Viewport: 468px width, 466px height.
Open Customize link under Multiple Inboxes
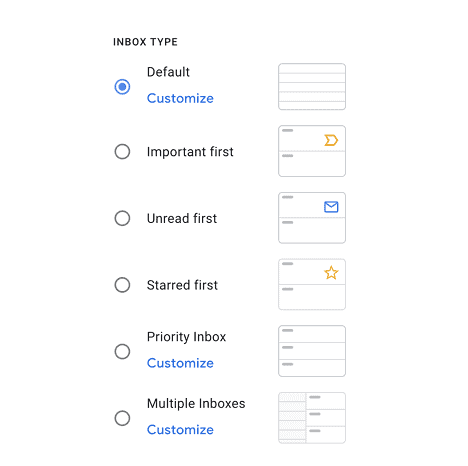pos(180,430)
